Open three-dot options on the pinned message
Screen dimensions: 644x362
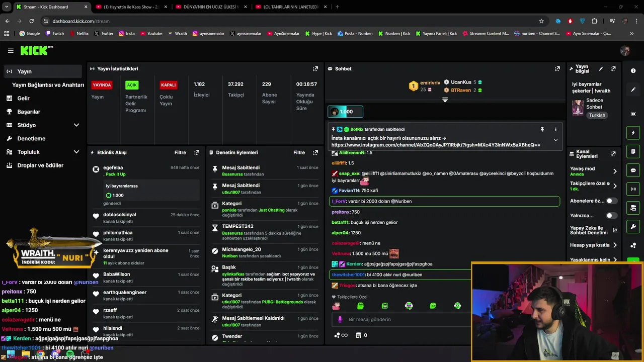pyautogui.click(x=555, y=129)
